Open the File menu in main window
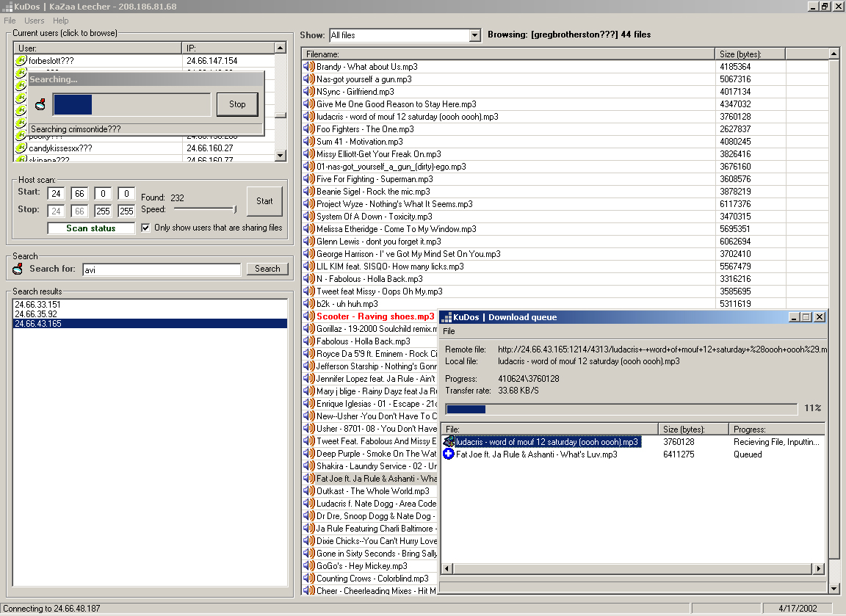846x616 pixels. (x=10, y=21)
